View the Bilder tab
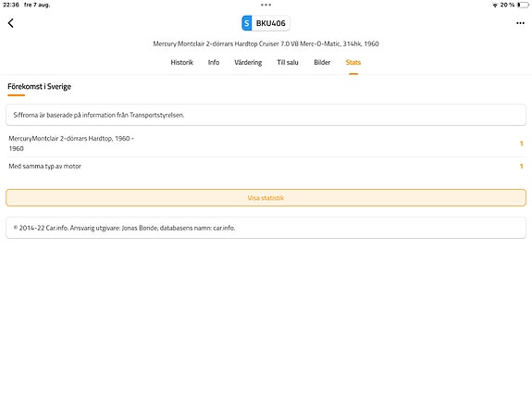 click(322, 62)
